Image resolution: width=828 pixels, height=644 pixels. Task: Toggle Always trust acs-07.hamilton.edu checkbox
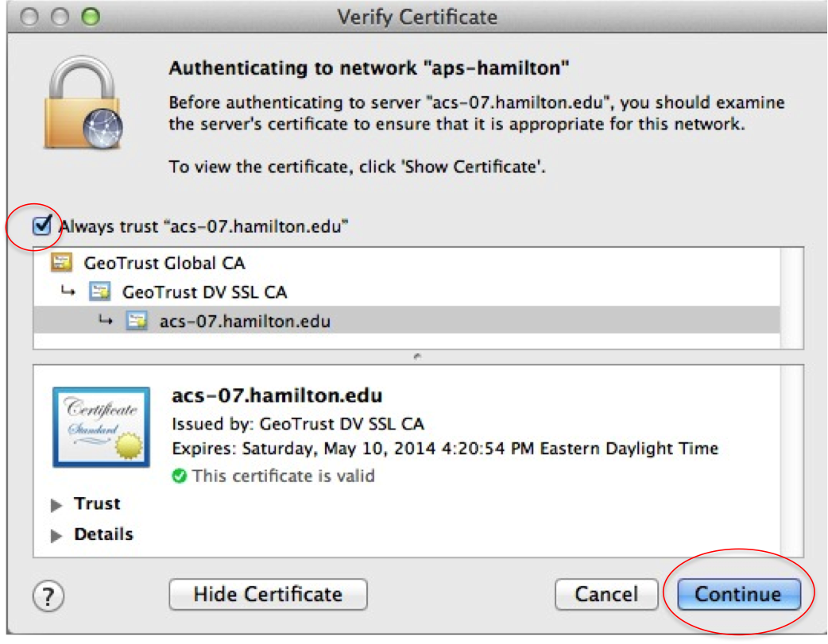point(41,226)
